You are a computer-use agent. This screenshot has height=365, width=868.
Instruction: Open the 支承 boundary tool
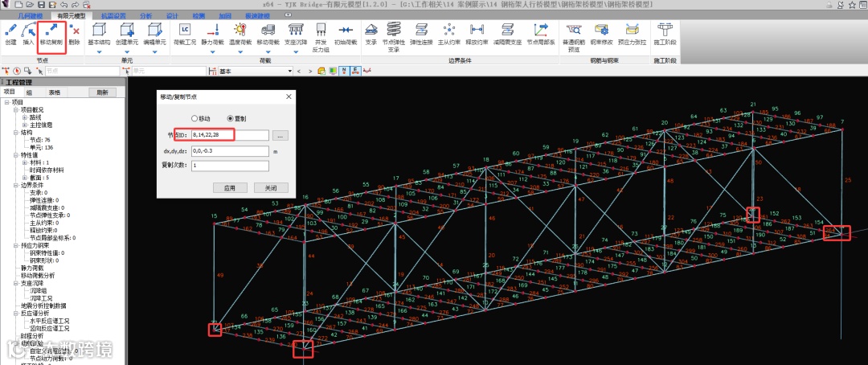pos(371,33)
